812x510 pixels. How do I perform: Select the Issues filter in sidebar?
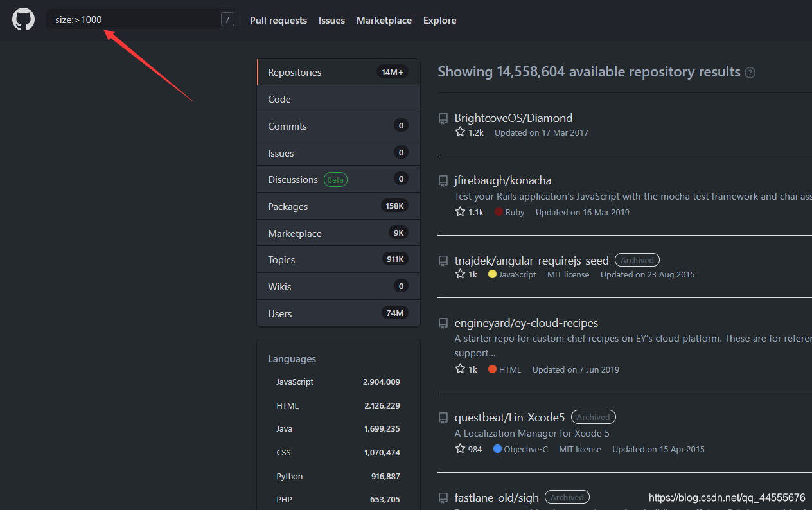tap(339, 153)
